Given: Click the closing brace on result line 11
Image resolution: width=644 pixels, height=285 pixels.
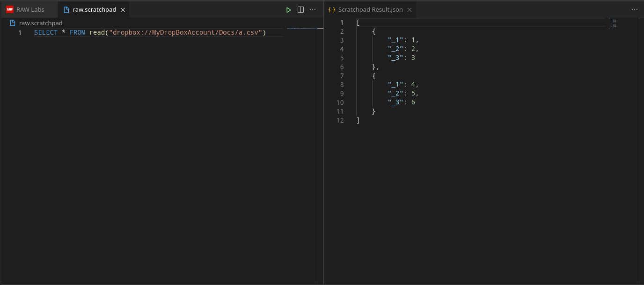Looking at the screenshot, I should click(x=374, y=111).
